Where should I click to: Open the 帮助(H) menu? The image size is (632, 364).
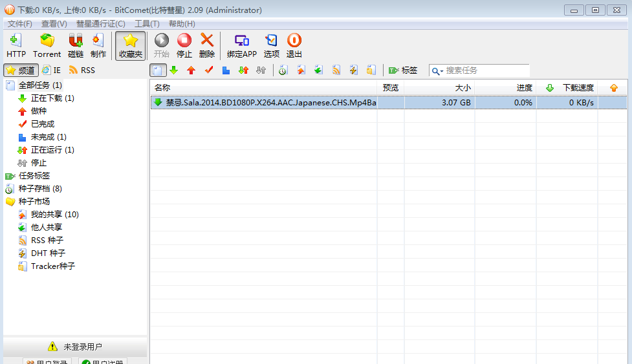(182, 24)
